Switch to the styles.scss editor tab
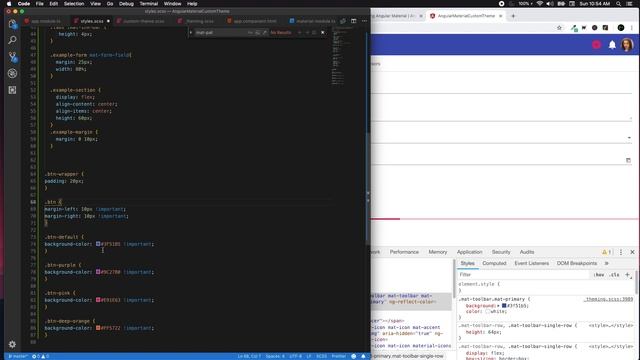640x360 pixels. click(x=91, y=21)
